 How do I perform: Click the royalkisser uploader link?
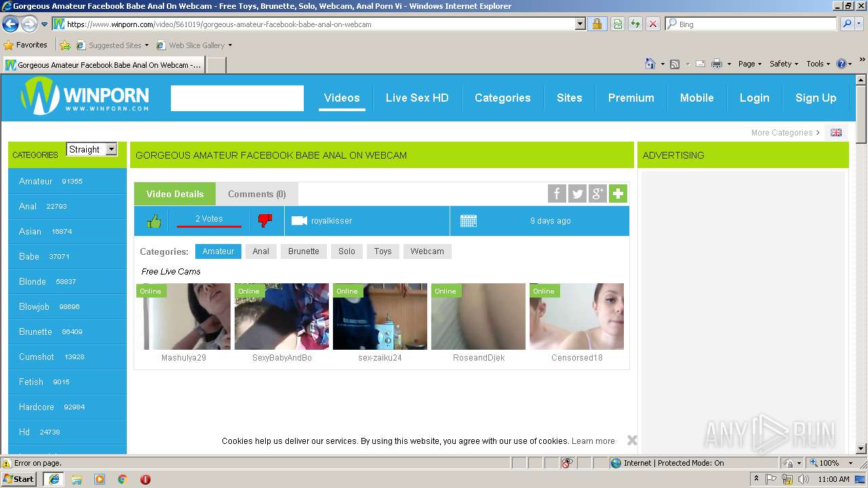coord(332,221)
